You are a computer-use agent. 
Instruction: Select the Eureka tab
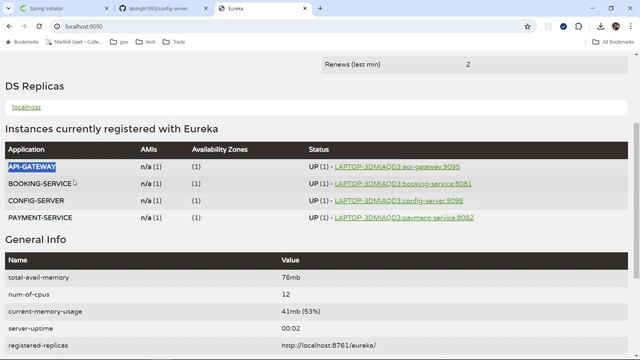(263, 8)
